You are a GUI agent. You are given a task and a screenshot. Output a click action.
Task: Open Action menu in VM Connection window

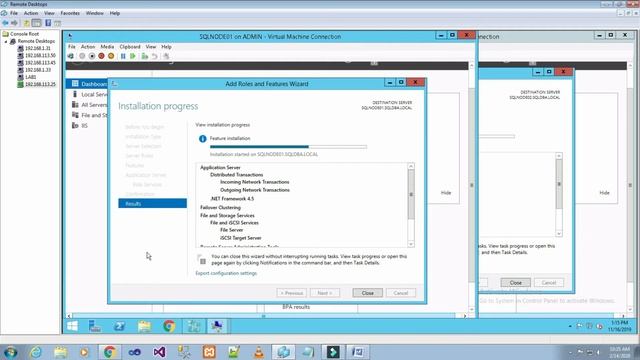88,47
